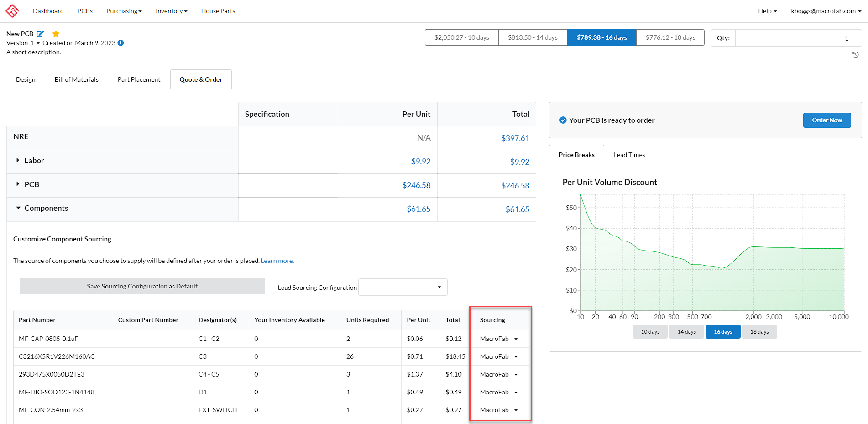Click the PCB total $246.58
The image size is (868, 424).
(515, 185)
